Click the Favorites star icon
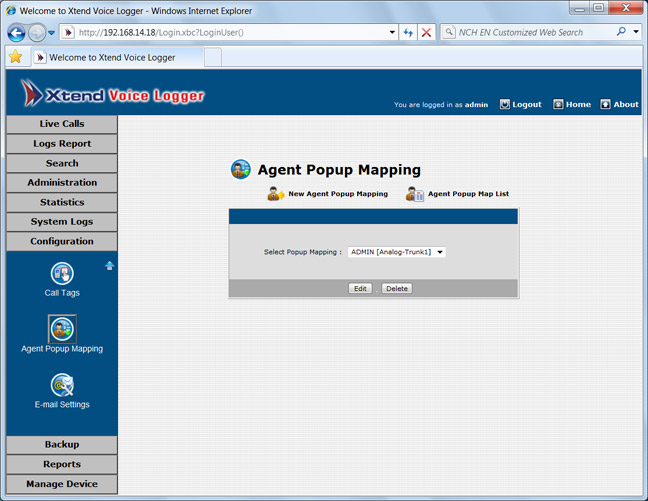Screen dimensions: 648x501 [16, 57]
